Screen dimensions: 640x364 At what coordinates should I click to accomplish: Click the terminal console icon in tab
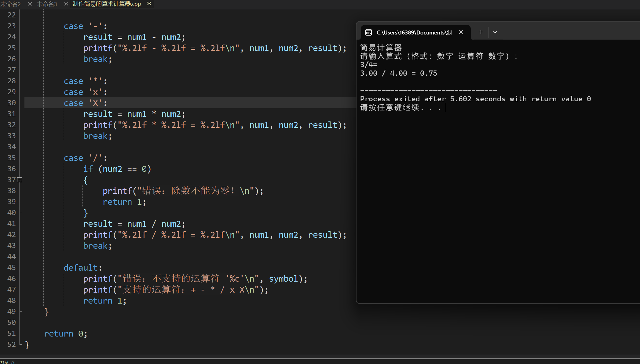[369, 32]
